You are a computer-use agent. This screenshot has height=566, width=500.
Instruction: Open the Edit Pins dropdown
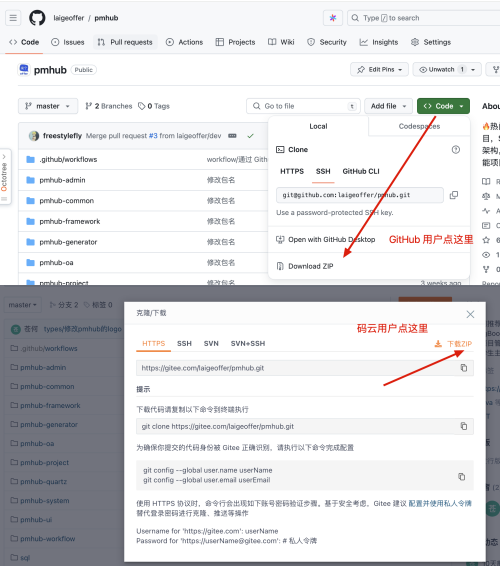coord(379,69)
